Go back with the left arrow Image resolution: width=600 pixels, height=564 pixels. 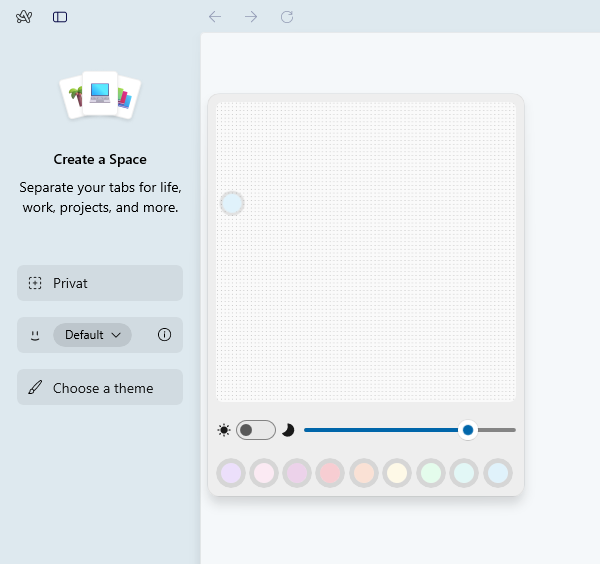pos(215,17)
